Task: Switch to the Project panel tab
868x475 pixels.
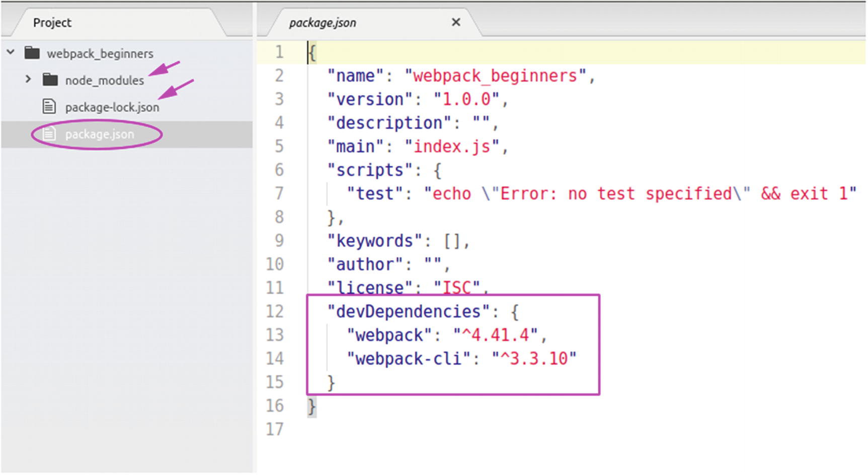Action: coord(52,23)
